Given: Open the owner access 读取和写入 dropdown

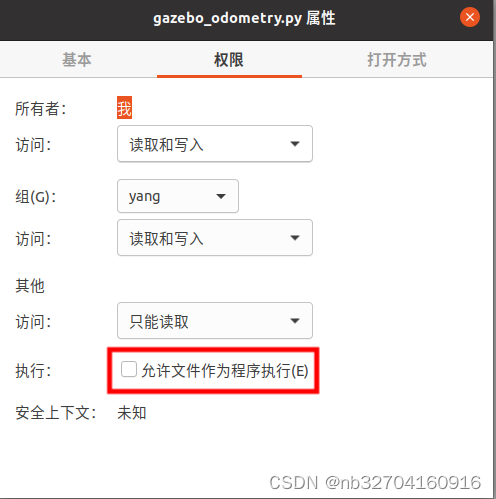Looking at the screenshot, I should click(x=215, y=144).
